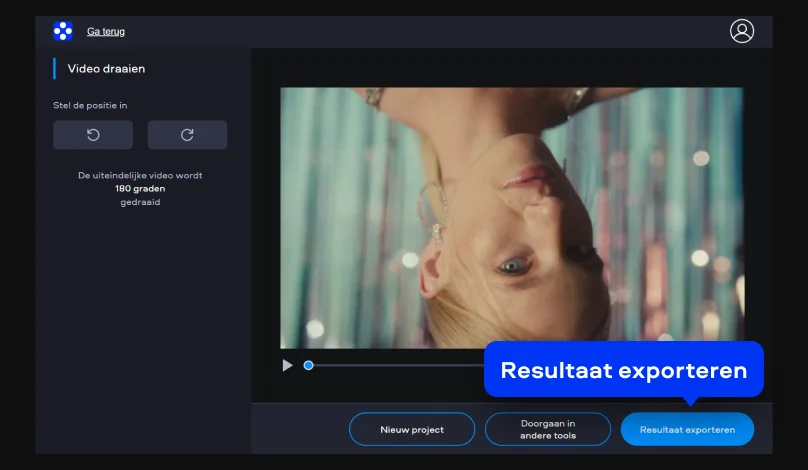Click the 'Ga terug' link
The width and height of the screenshot is (808, 470).
tap(106, 31)
